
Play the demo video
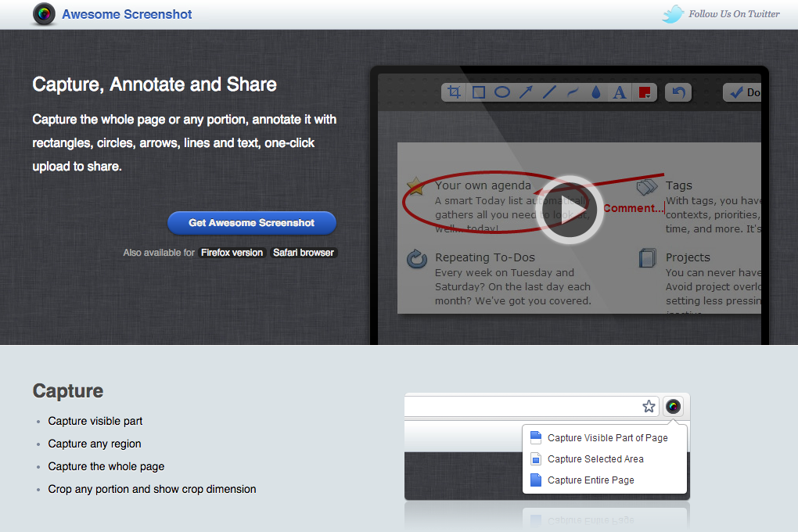point(569,209)
